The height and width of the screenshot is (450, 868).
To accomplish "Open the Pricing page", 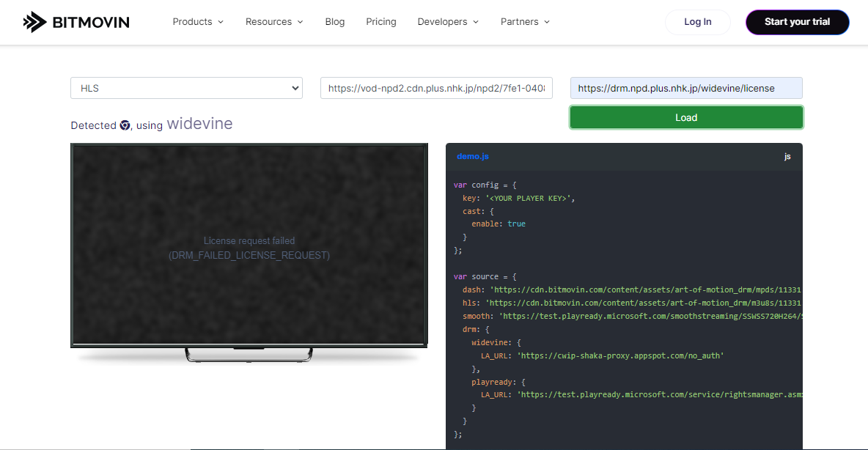I will click(381, 21).
